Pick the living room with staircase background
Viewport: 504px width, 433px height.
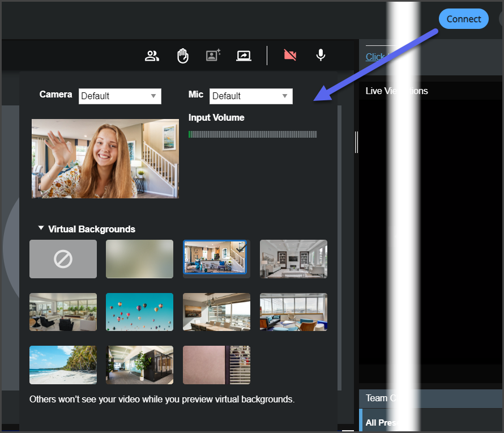click(215, 258)
